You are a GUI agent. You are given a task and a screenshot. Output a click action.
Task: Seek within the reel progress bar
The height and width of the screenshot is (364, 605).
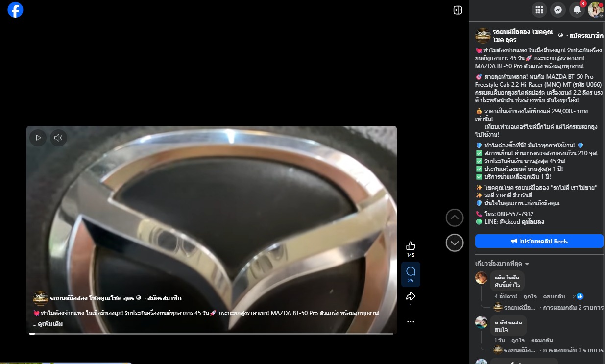click(x=211, y=334)
